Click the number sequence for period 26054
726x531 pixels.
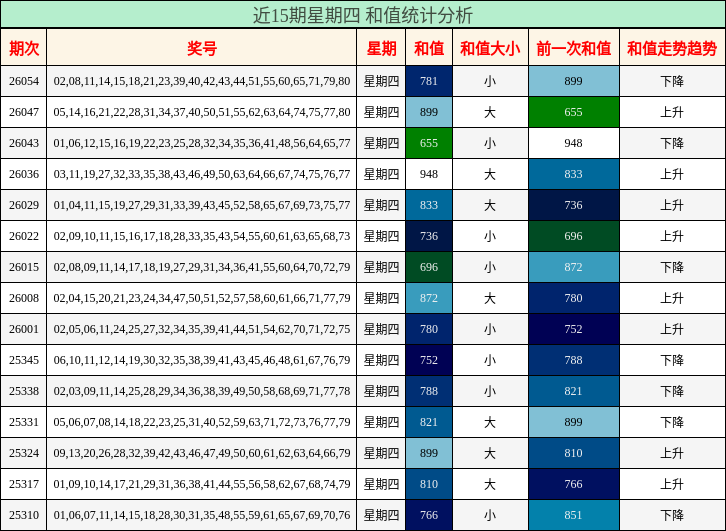[x=202, y=81]
